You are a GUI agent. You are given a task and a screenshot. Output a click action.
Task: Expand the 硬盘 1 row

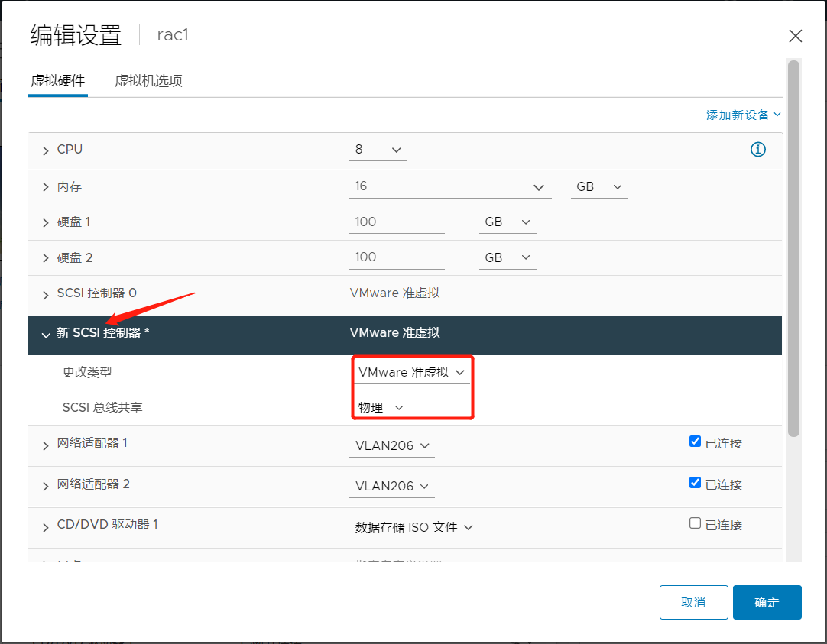pyautogui.click(x=46, y=223)
